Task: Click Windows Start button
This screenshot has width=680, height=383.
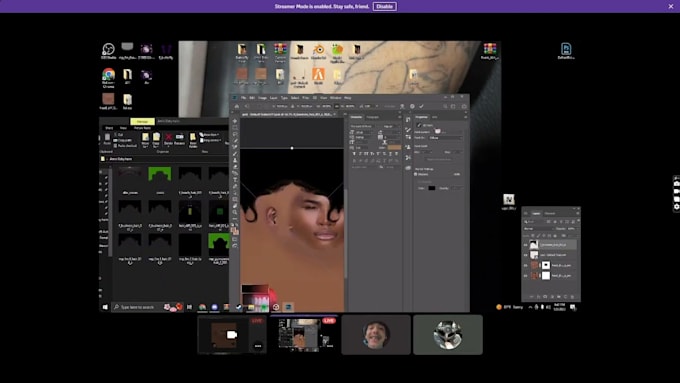Action: pyautogui.click(x=105, y=307)
